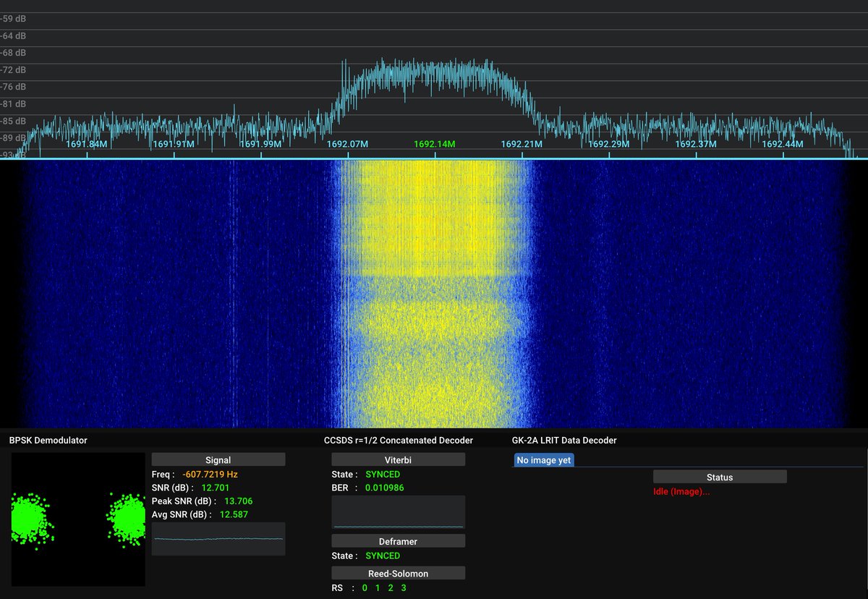Click the 1691.99M frequency label
The width and height of the screenshot is (868, 599).
pyautogui.click(x=260, y=144)
